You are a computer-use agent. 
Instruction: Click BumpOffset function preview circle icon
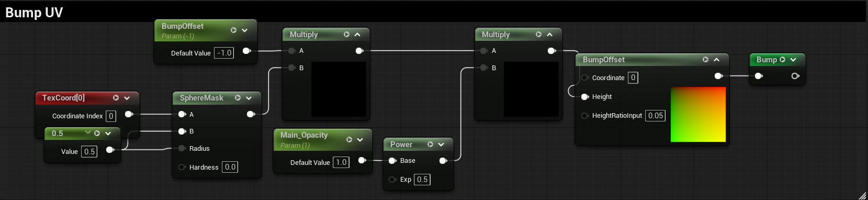pos(705,60)
